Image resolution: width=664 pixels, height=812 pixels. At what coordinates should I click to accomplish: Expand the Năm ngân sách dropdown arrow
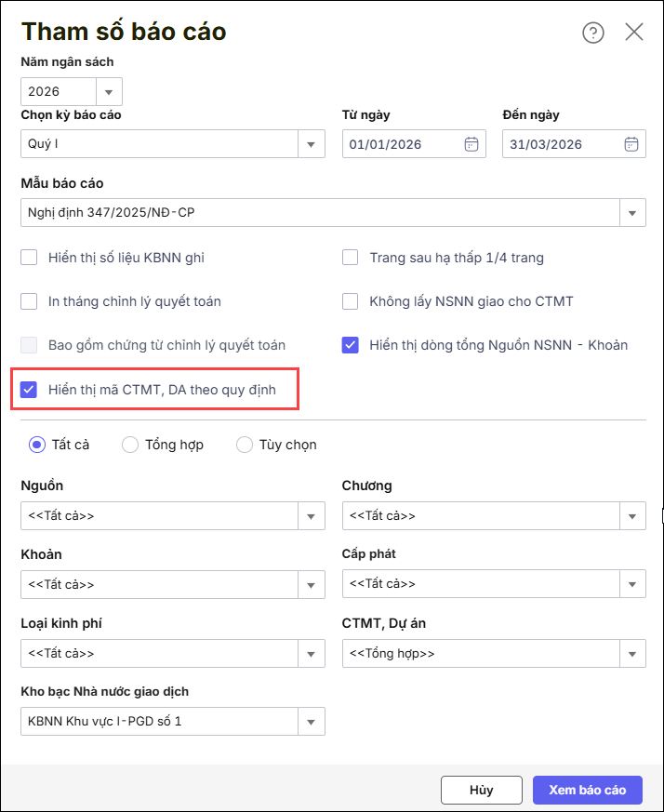tap(109, 92)
